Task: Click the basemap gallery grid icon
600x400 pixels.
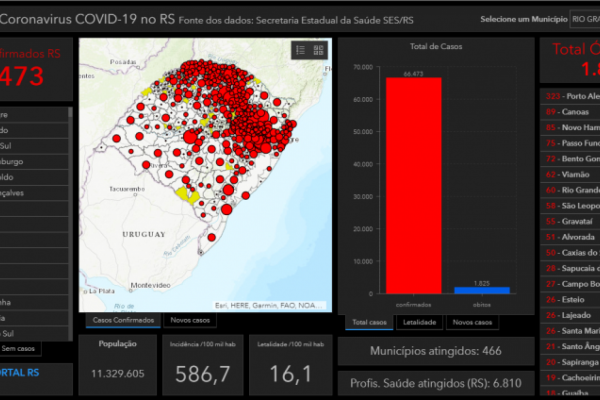Action: coord(318,50)
